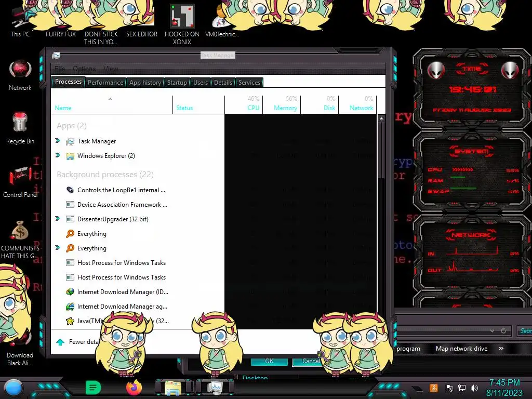Screen dimensions: 532x399
Task: Sort processes by the Name column
Action: coord(112,104)
